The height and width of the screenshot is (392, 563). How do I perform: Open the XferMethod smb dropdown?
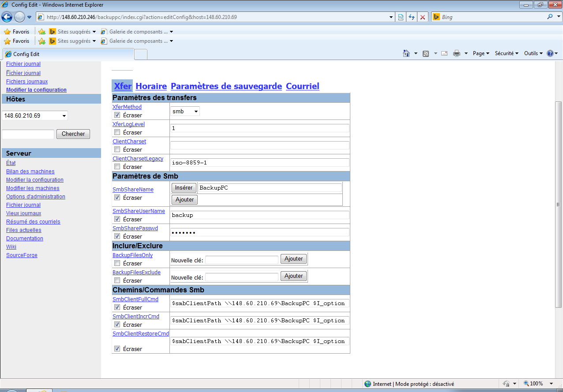pyautogui.click(x=185, y=112)
